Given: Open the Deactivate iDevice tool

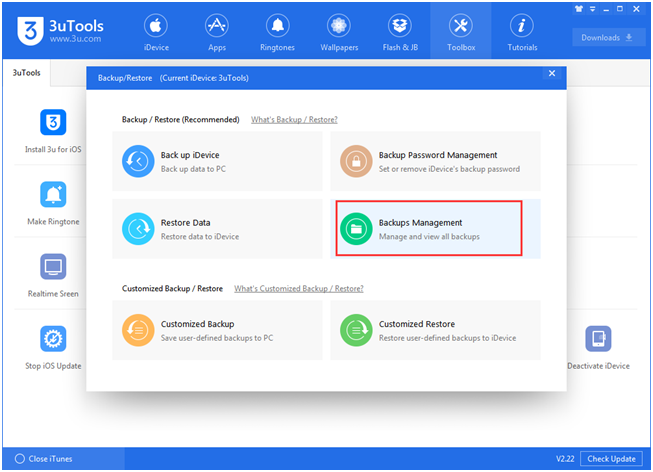Looking at the screenshot, I should pyautogui.click(x=598, y=348).
